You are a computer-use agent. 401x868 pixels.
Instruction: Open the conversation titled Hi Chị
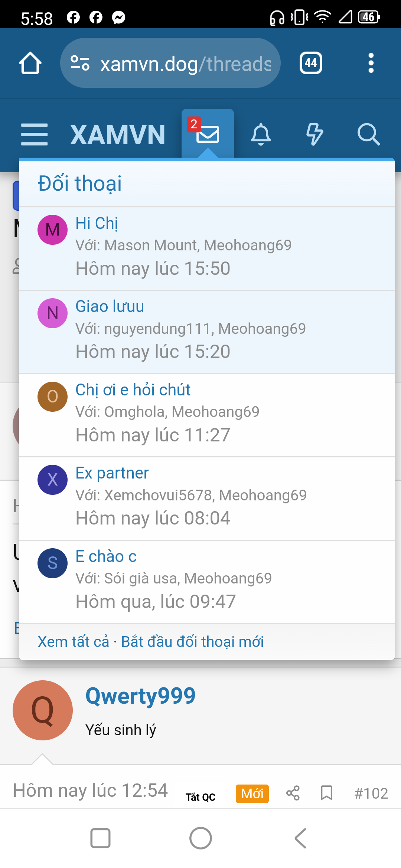click(x=97, y=223)
